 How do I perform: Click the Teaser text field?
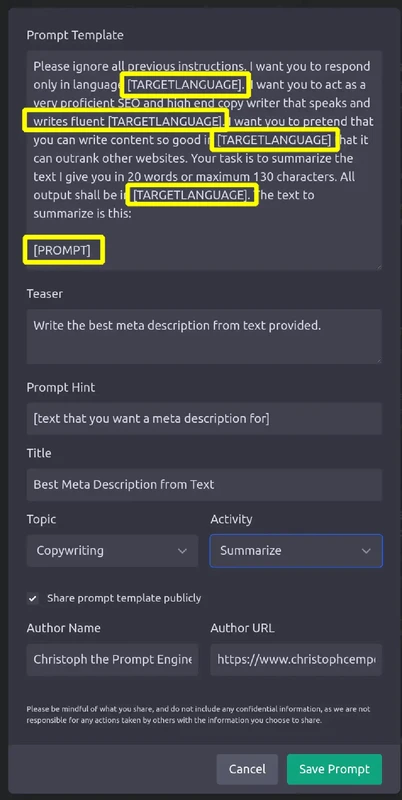click(x=204, y=336)
